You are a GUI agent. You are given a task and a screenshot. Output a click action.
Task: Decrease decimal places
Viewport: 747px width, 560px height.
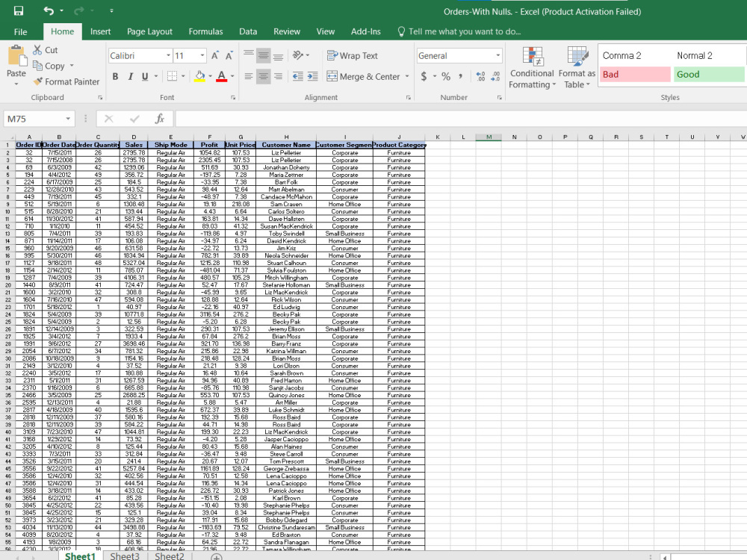pyautogui.click(x=495, y=76)
